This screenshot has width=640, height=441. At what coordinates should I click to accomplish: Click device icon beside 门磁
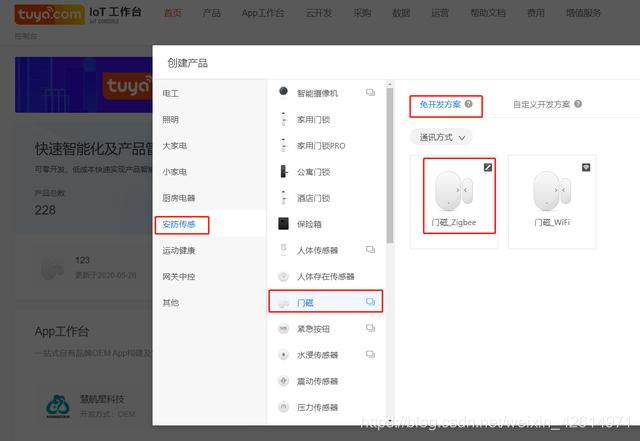pyautogui.click(x=370, y=302)
